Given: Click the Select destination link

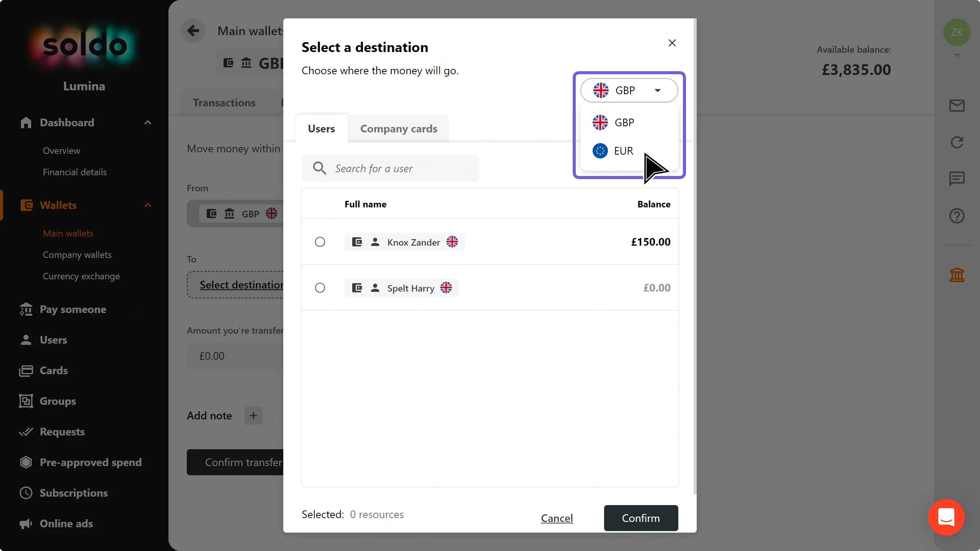Looking at the screenshot, I should 242,285.
